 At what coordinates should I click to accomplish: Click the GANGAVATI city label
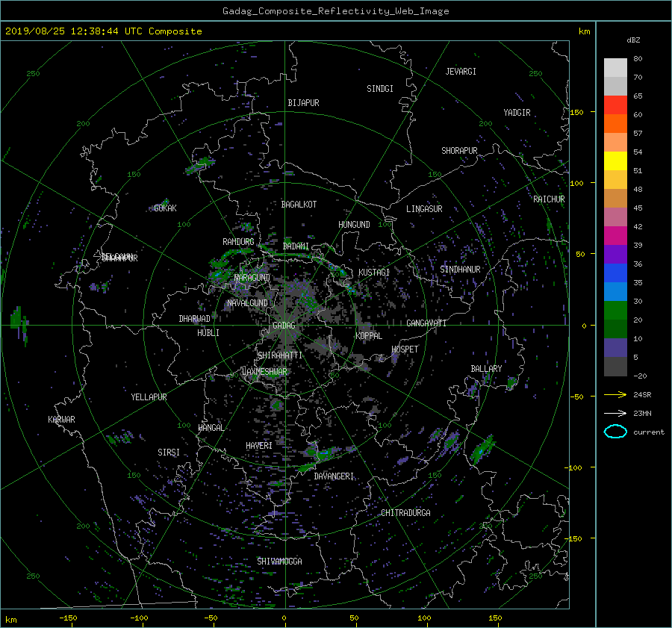[426, 323]
